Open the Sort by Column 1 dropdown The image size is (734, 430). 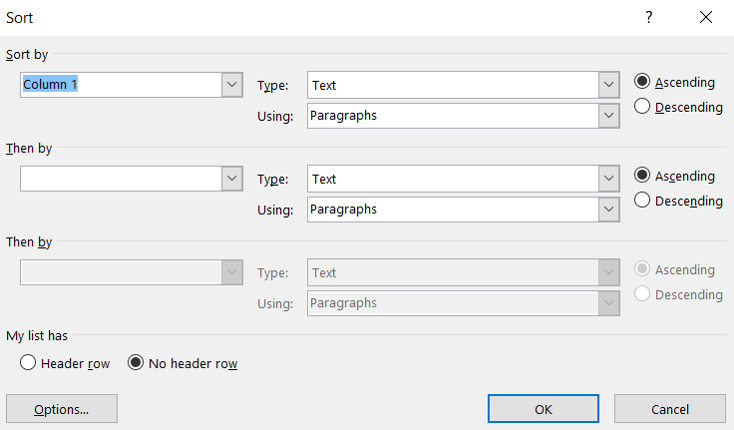232,85
